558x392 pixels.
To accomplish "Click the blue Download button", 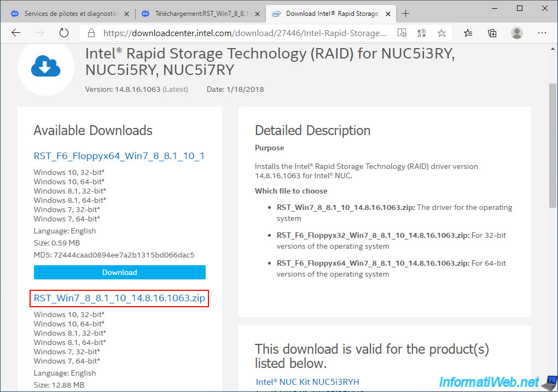I will click(x=120, y=272).
